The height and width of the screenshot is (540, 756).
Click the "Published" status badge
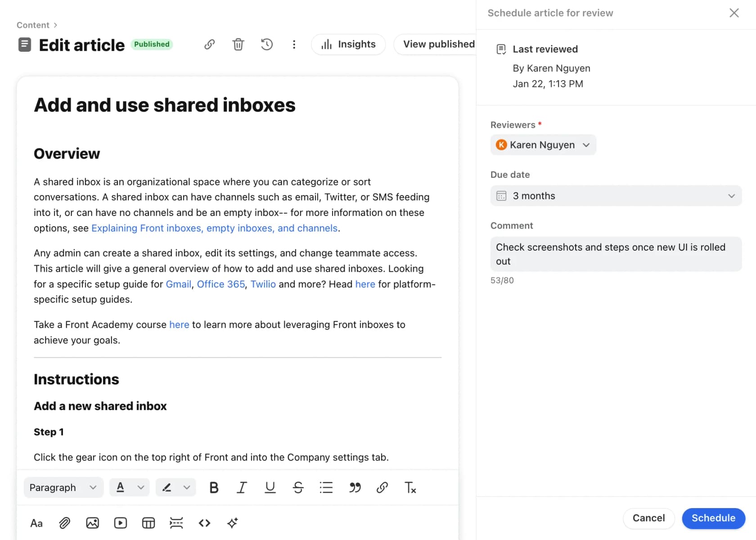coord(152,44)
